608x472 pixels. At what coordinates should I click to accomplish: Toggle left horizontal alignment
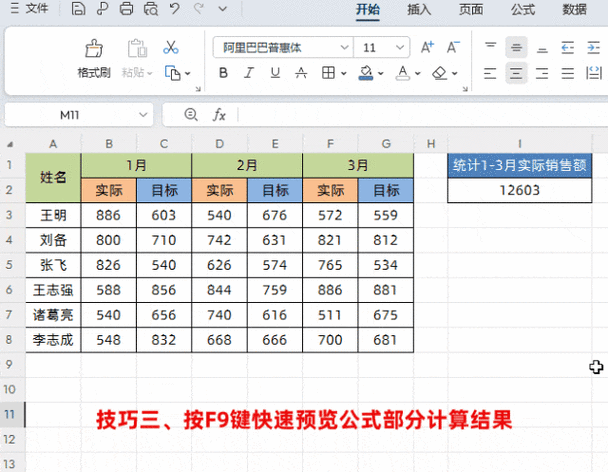pyautogui.click(x=490, y=73)
